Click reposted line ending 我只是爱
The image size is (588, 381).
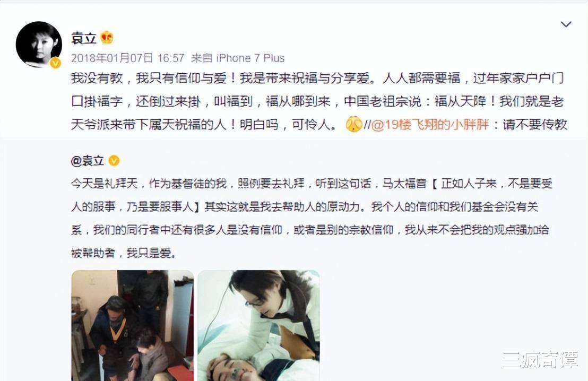click(x=123, y=253)
